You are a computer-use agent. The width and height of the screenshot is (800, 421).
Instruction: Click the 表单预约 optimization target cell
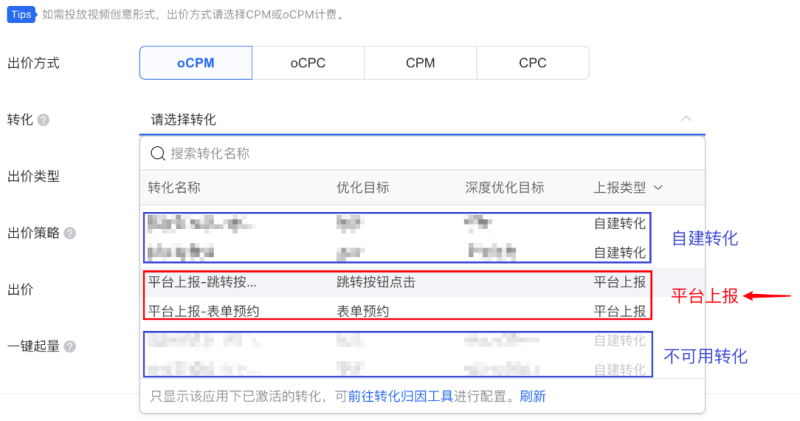click(x=363, y=311)
